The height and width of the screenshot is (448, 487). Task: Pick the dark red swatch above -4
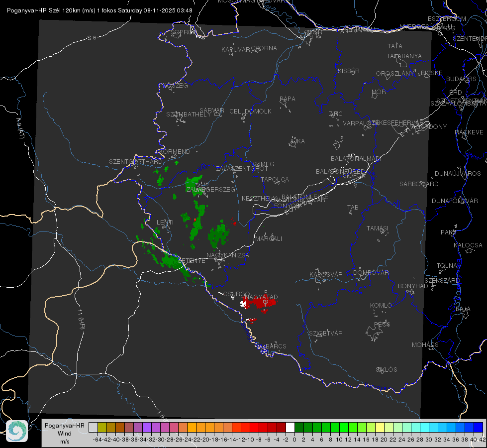point(281,427)
